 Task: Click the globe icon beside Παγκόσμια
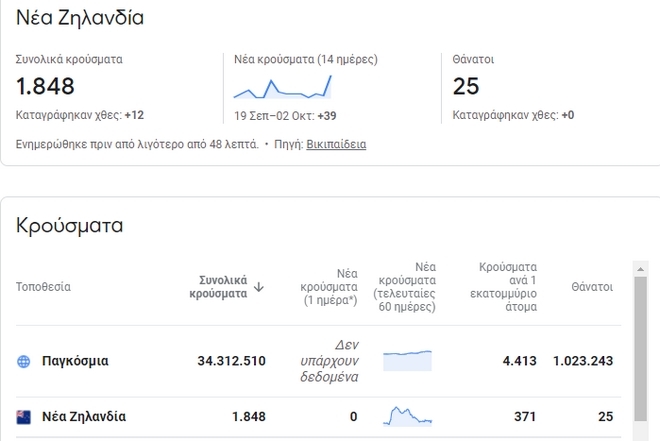(x=24, y=361)
